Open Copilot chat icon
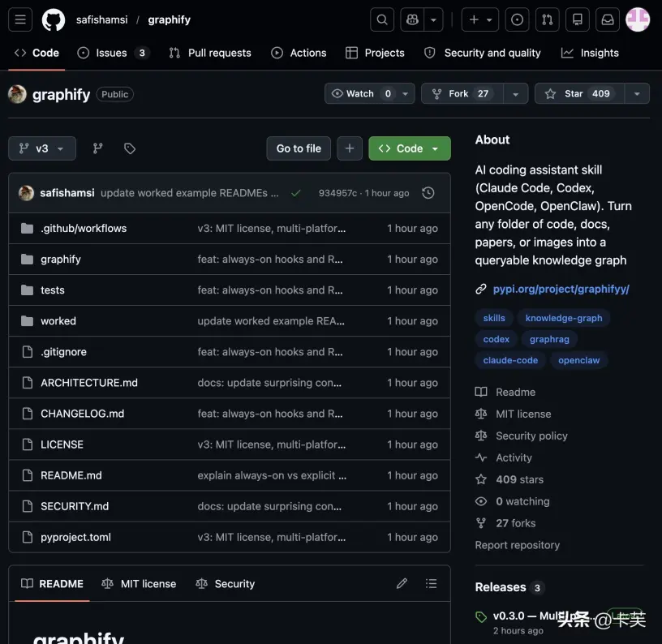The width and height of the screenshot is (662, 644). (x=412, y=19)
